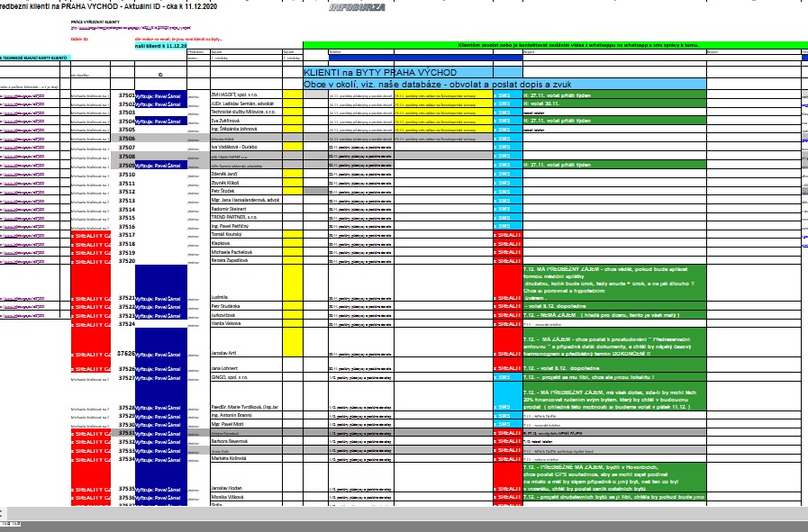Screen dimensions: 808x532
Task: Click client Technické služby Milovice, s.r.o.
Action: 243,112
